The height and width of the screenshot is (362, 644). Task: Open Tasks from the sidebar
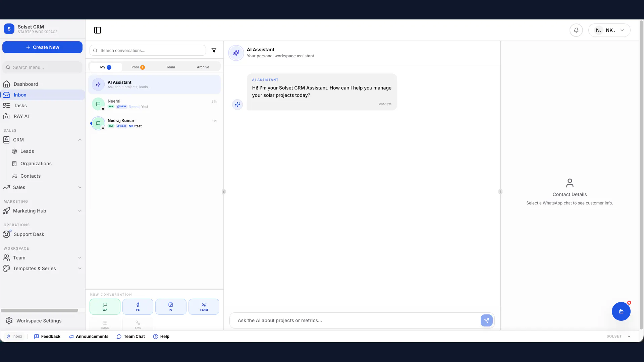[x=43, y=106]
